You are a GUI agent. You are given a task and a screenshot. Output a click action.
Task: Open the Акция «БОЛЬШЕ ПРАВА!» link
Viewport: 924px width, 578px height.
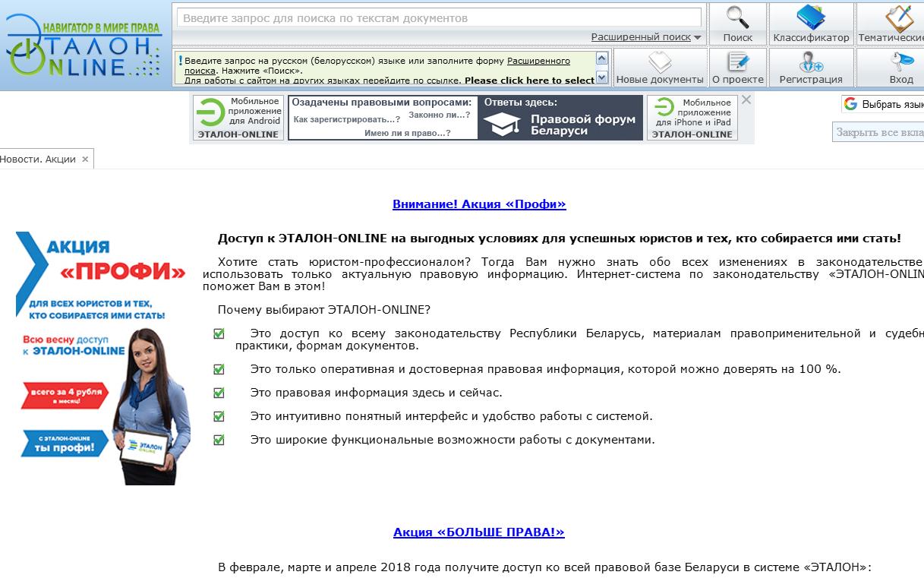coord(479,532)
